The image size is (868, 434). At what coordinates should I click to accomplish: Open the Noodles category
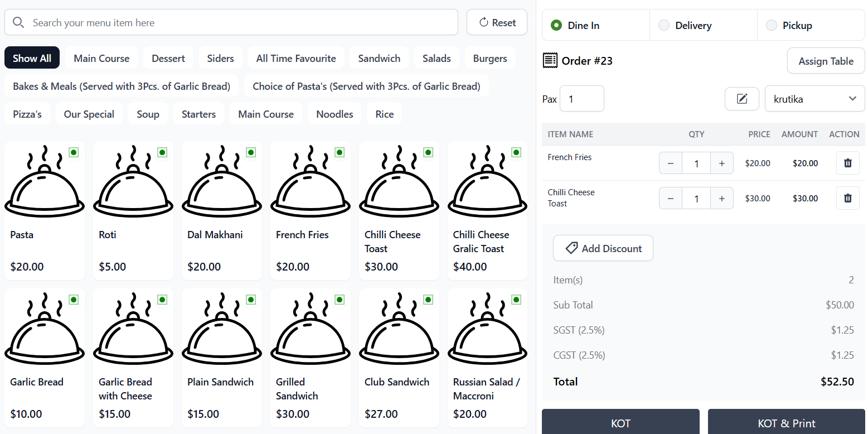[334, 114]
